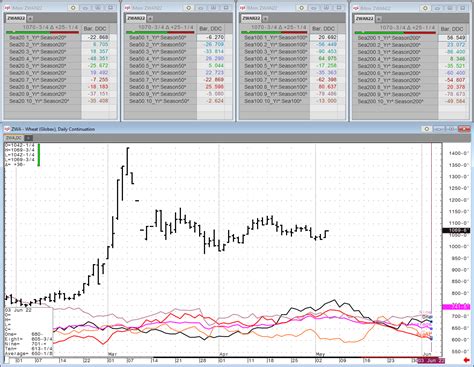Select the Sea200 1_Yr* Season200* row

[x=396, y=38]
